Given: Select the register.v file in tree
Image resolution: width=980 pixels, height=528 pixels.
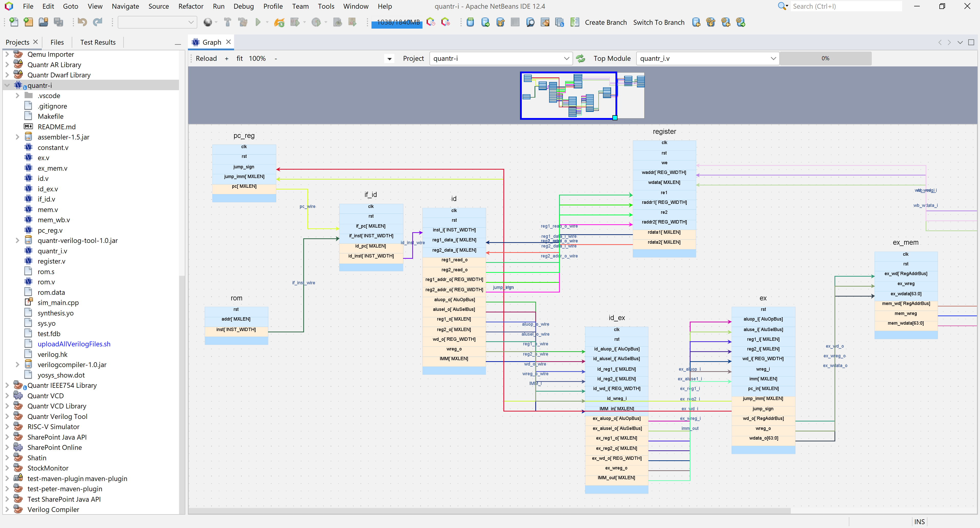Looking at the screenshot, I should 51,261.
